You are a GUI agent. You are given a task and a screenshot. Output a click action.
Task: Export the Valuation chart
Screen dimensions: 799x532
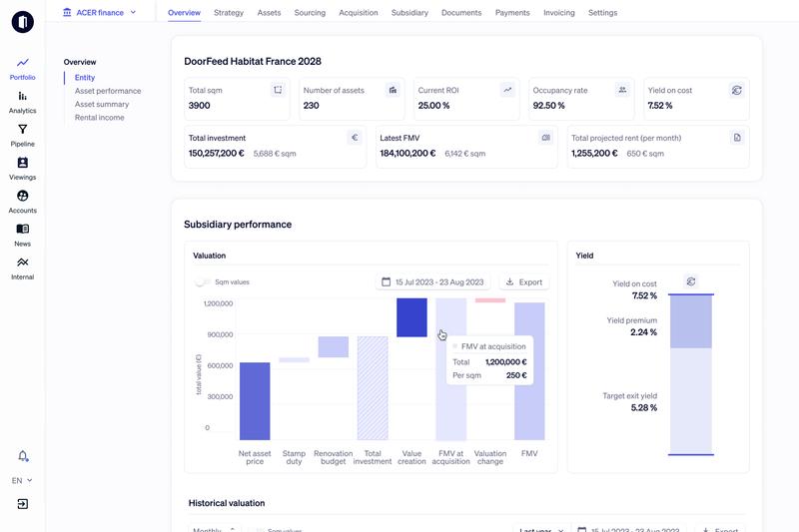(523, 282)
